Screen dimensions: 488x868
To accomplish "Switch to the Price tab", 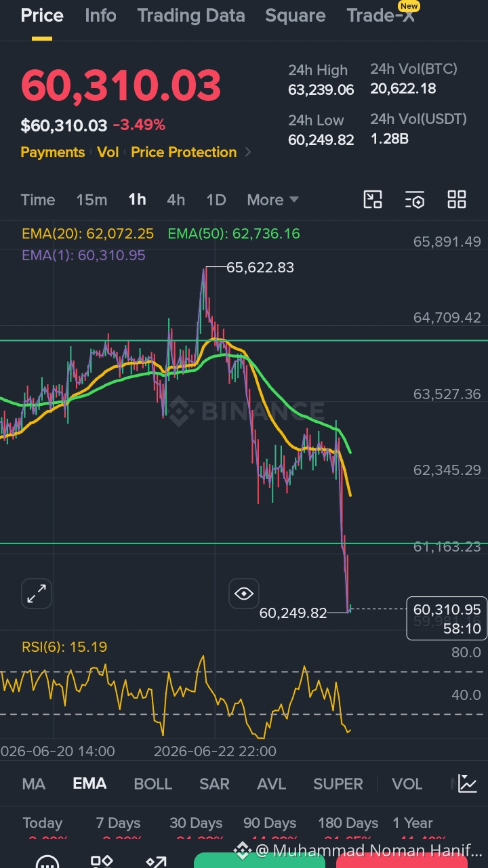I will pyautogui.click(x=42, y=16).
